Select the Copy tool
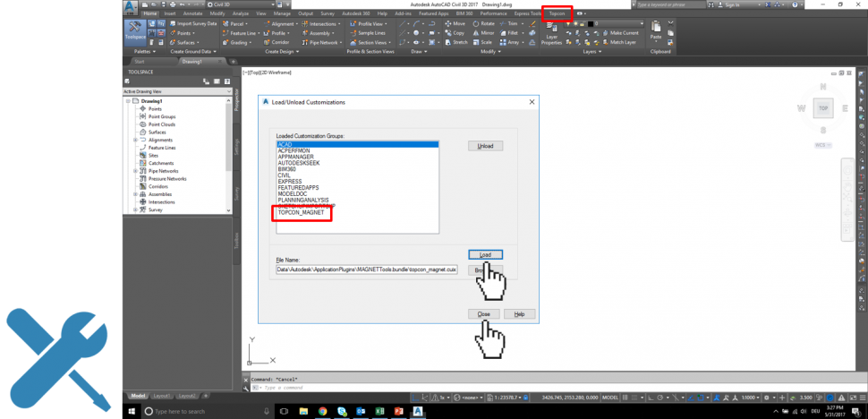The height and width of the screenshot is (419, 868). tap(455, 33)
